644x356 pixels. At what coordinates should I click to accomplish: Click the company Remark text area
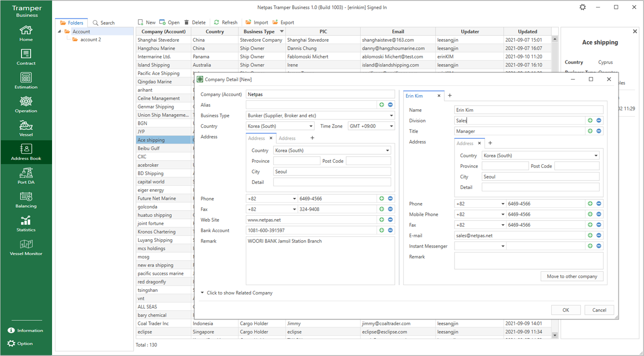(320, 260)
